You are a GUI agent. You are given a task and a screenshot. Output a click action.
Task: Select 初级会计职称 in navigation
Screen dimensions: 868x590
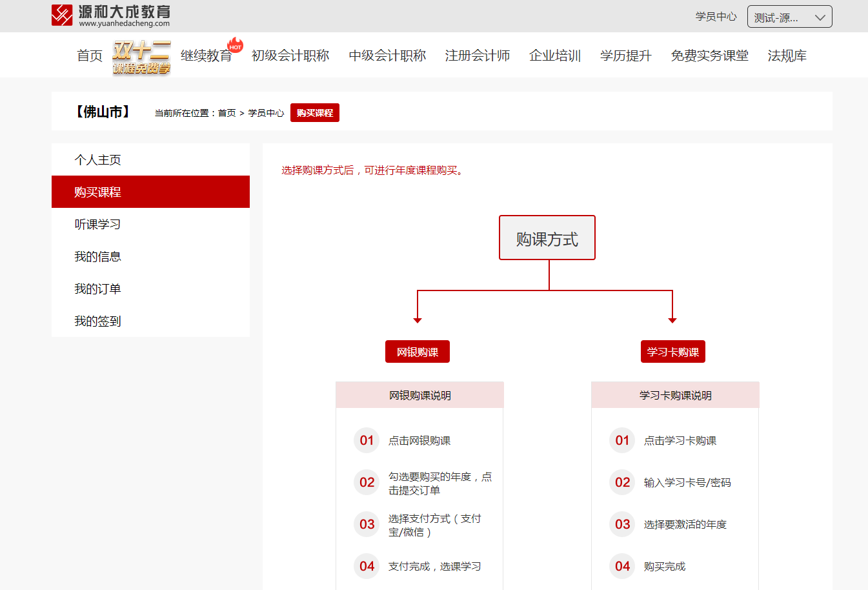tap(290, 56)
